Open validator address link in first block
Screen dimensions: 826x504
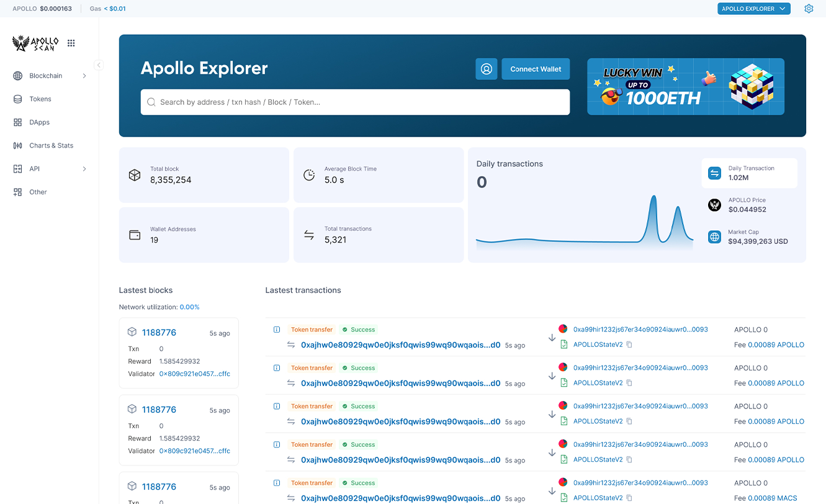tap(194, 374)
